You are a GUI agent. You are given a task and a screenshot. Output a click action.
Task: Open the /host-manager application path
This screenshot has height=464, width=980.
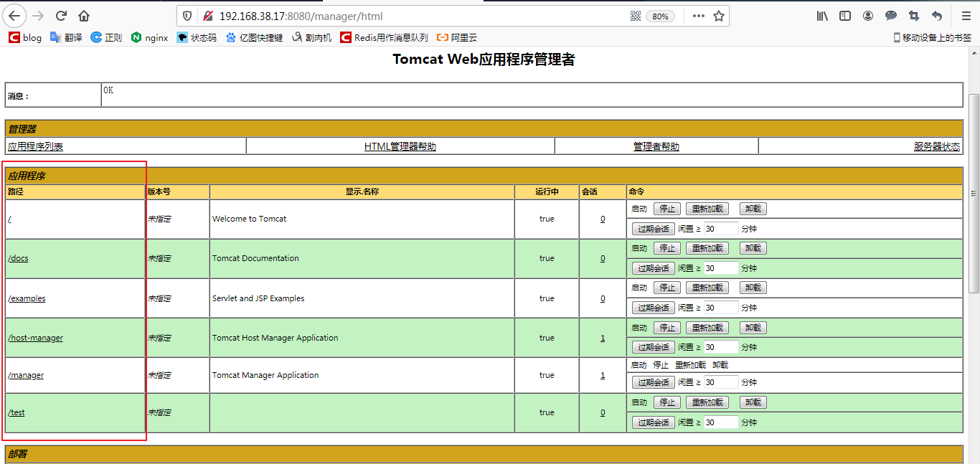pos(35,338)
